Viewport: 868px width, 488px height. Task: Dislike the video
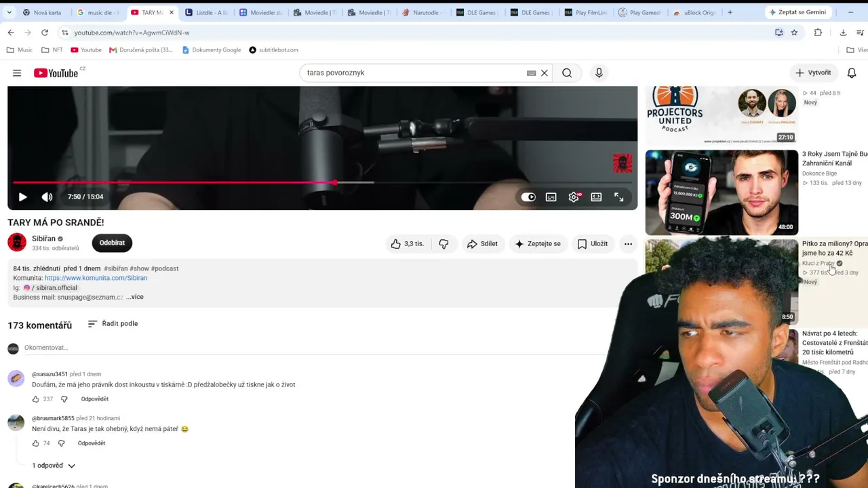click(x=444, y=244)
